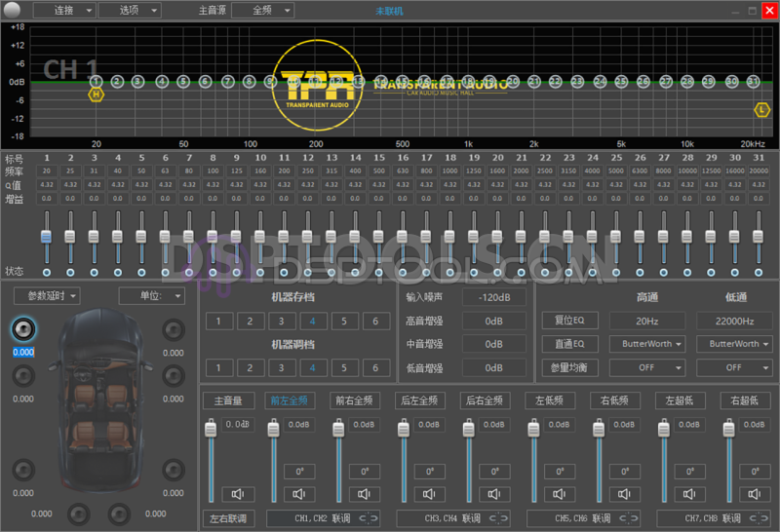Click the 复位EQ reset button

coord(570,320)
